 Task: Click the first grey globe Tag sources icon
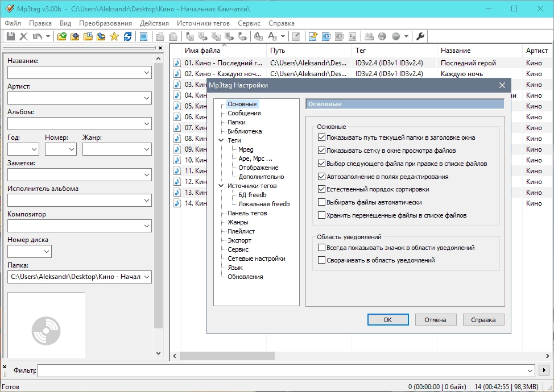coord(382,36)
